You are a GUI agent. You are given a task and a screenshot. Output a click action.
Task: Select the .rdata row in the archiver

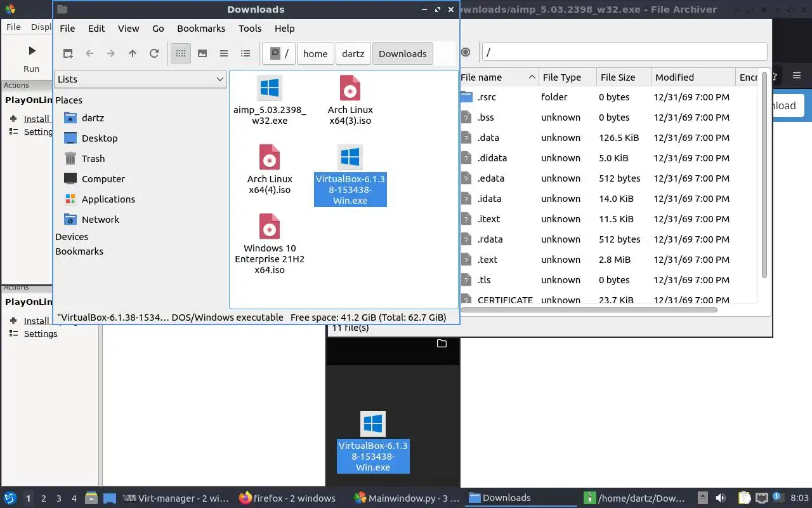609,239
